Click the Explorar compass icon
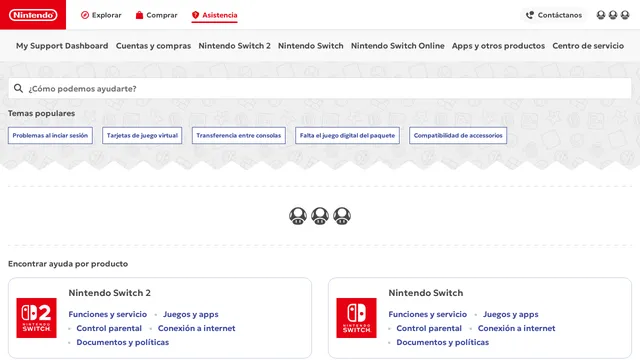 (85, 15)
